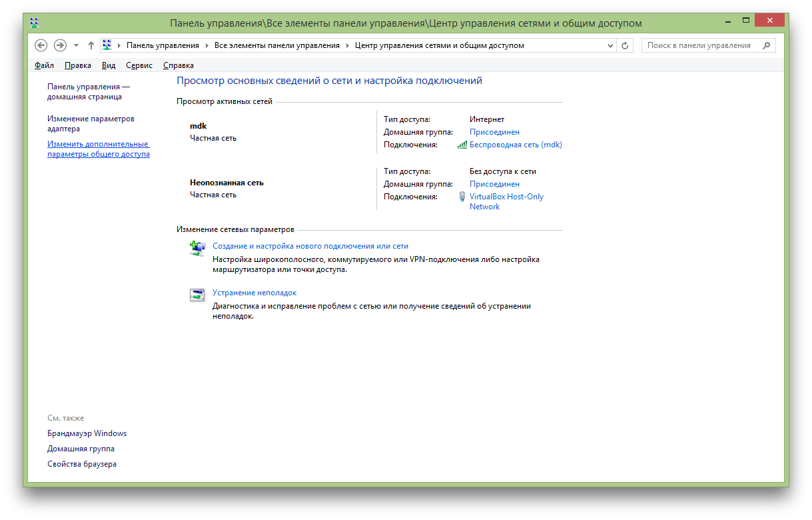Click the Forward navigation arrow
The height and width of the screenshot is (520, 812).
point(60,45)
